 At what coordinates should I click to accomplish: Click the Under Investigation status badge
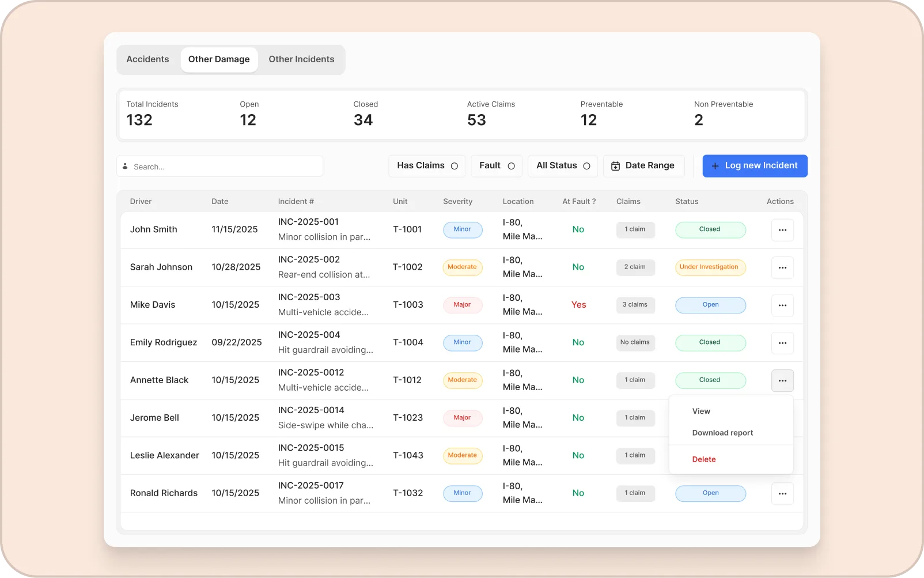tap(710, 267)
